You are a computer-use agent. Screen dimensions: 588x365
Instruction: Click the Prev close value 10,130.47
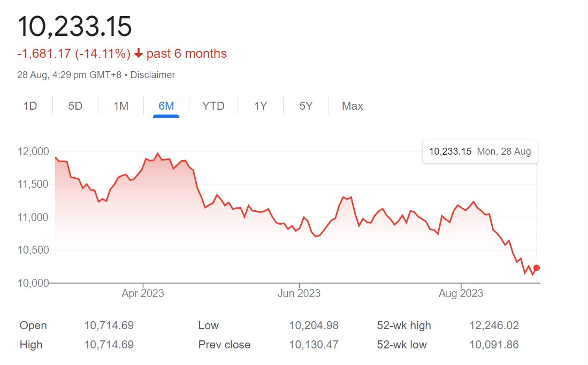click(314, 345)
